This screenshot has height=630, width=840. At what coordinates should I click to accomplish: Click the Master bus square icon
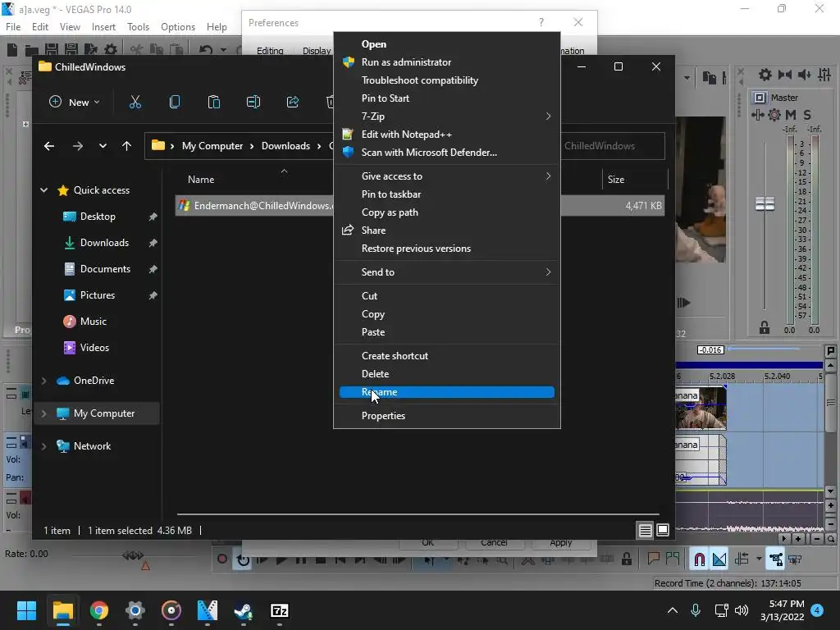(759, 98)
